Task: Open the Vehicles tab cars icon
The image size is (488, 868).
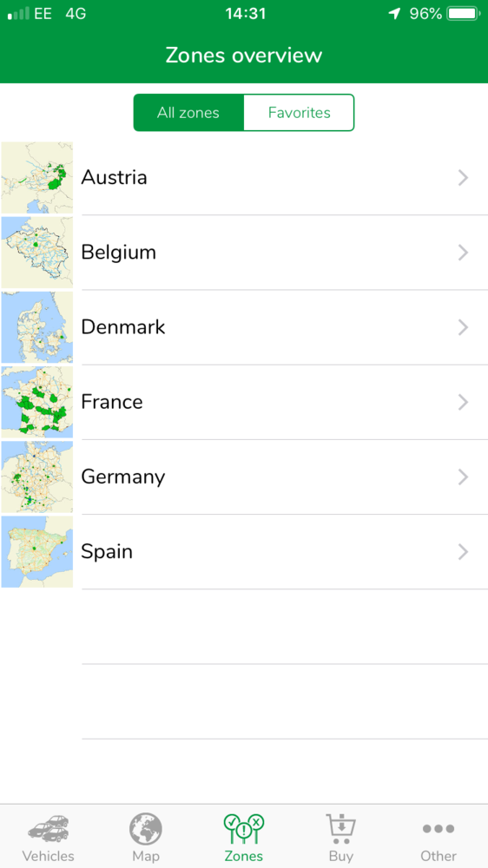Action: click(x=48, y=829)
